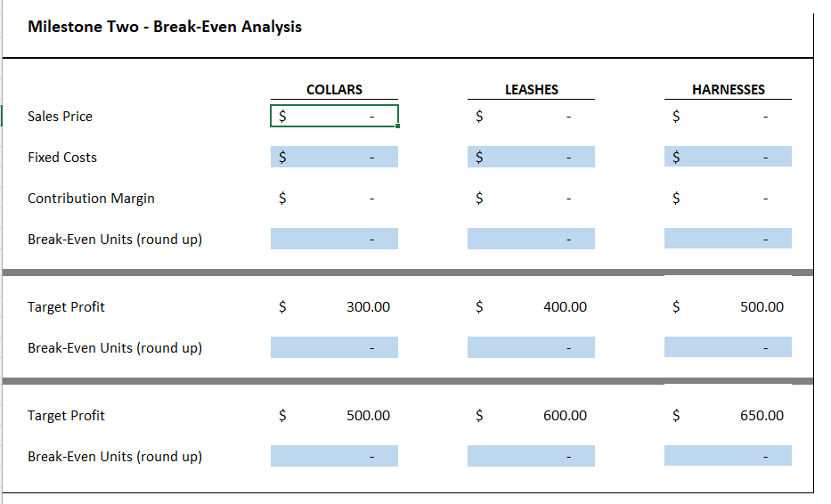831x504 pixels.
Task: Select Collars Break-Even Units below 300.00 profit
Action: click(334, 347)
